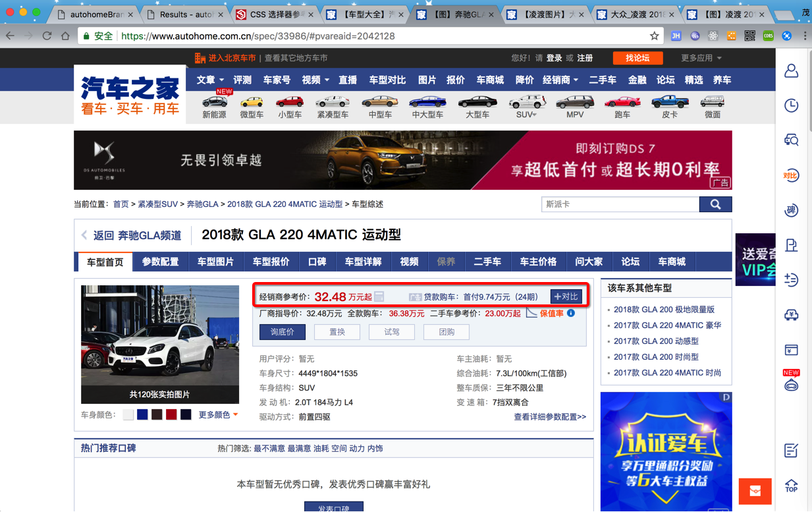Open the ¥ wallet card icon in sidebar
Image resolution: width=812 pixels, height=512 pixels.
coord(791,350)
